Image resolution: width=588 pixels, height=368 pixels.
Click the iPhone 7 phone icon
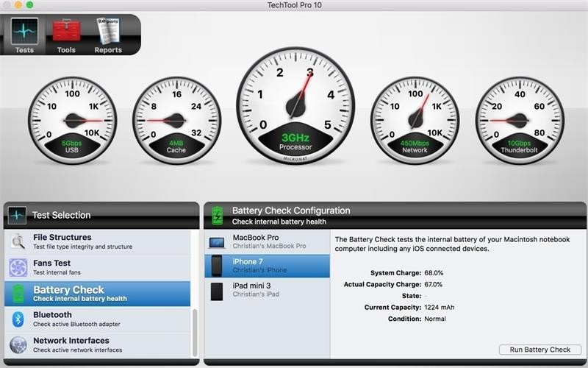point(217,266)
